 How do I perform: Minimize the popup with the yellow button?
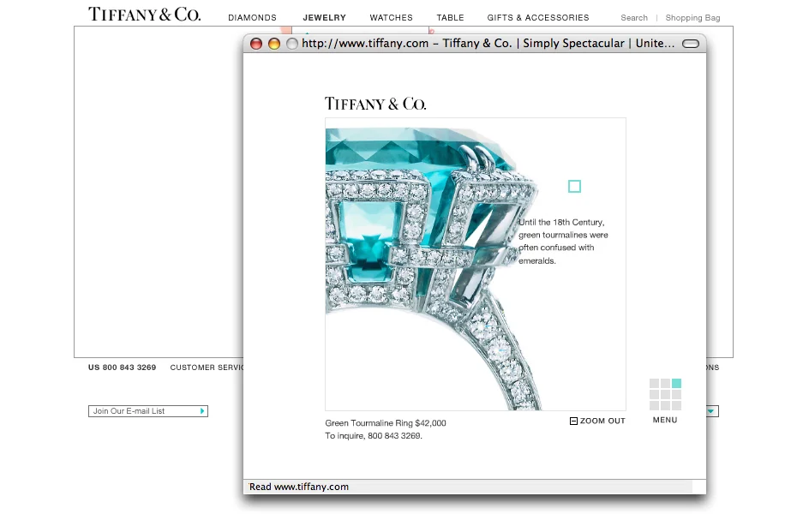(274, 44)
